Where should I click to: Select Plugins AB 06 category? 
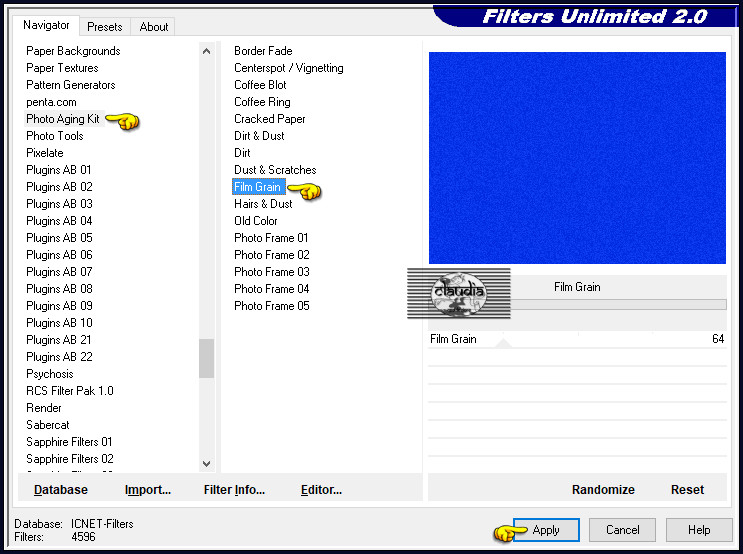(59, 255)
